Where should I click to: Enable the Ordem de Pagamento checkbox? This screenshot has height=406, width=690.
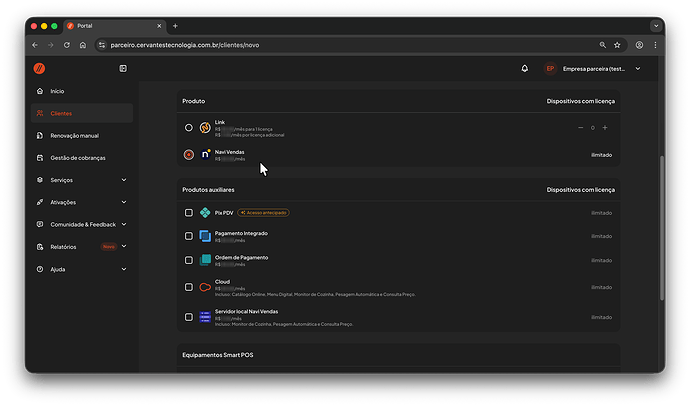coord(189,260)
